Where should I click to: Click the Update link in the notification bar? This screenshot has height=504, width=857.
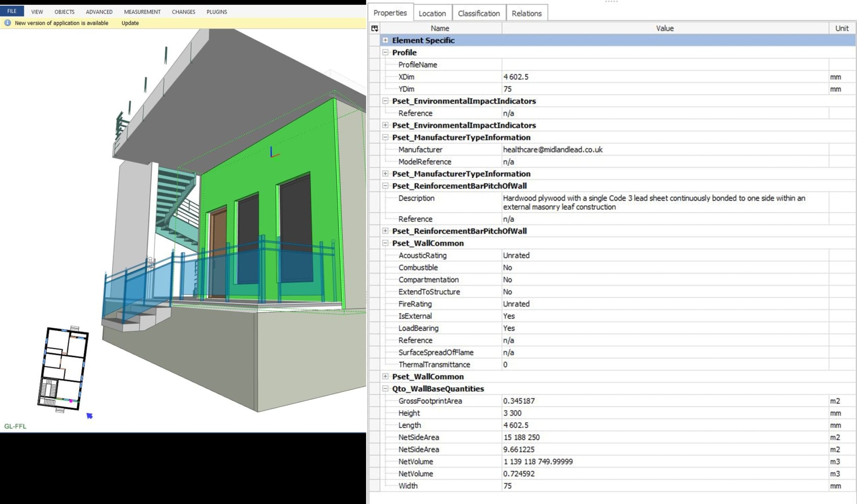tap(129, 23)
